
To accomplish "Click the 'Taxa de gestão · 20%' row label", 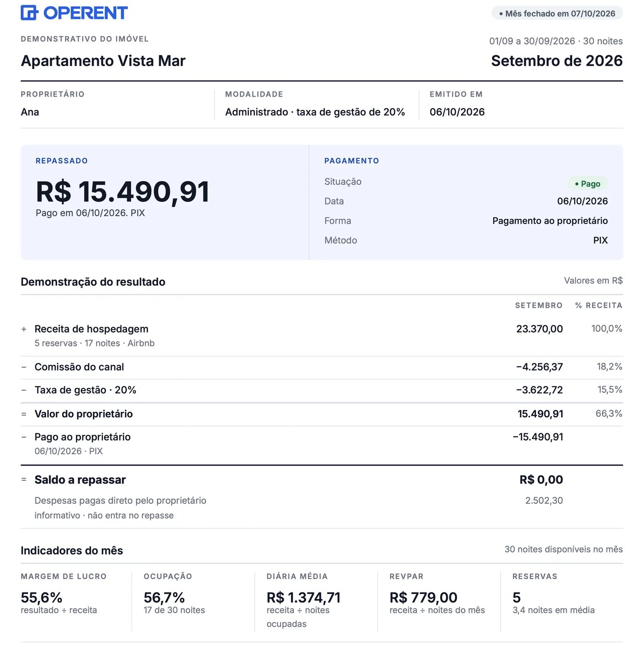I will tap(86, 390).
